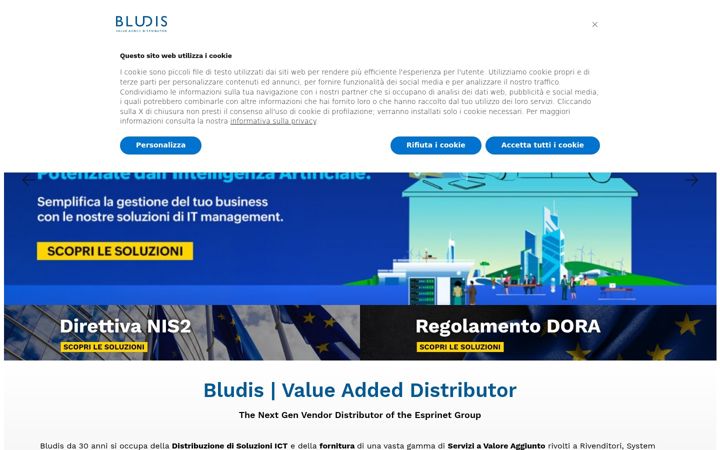Open the Regolamento DORA banner
Screen dimensions: 720x450
pyautogui.click(x=538, y=332)
